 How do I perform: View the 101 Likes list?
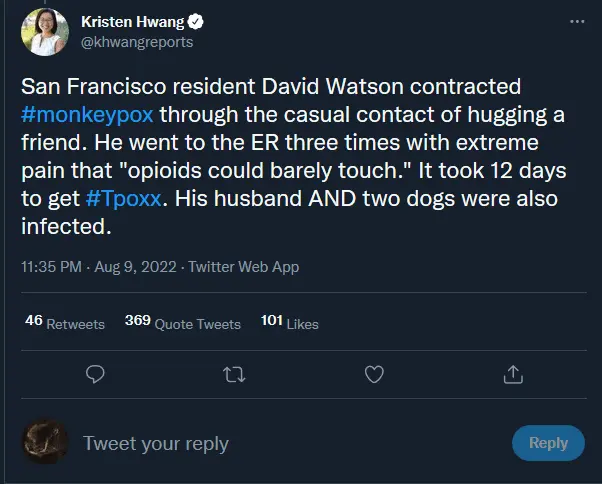290,323
